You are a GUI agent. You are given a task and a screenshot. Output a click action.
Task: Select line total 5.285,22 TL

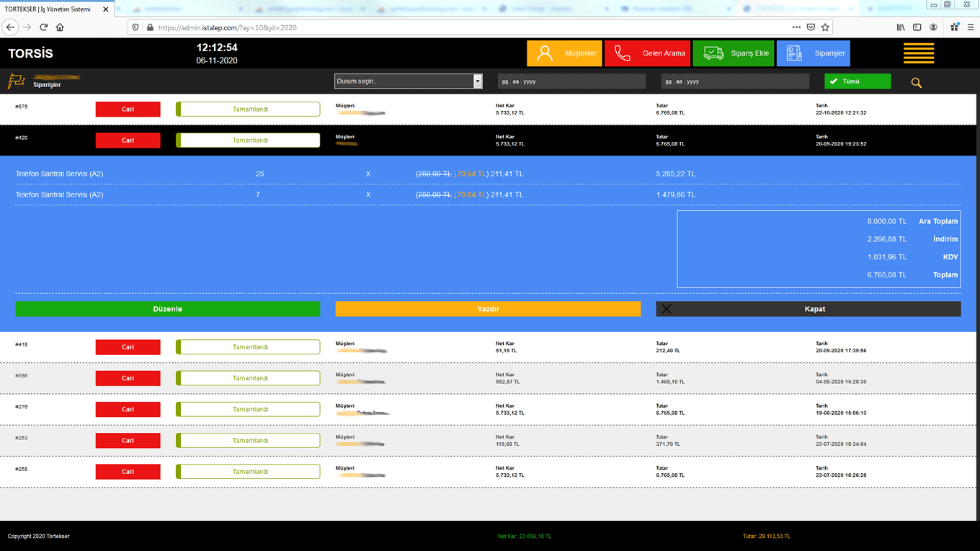676,174
